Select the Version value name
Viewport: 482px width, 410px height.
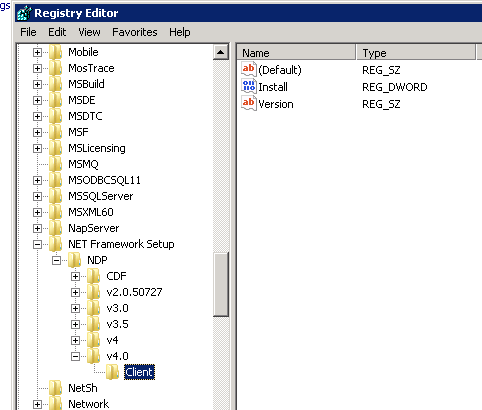pyautogui.click(x=276, y=104)
